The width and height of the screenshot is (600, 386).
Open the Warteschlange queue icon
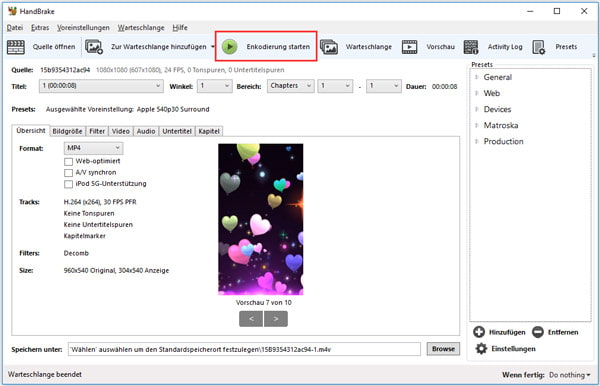click(329, 47)
